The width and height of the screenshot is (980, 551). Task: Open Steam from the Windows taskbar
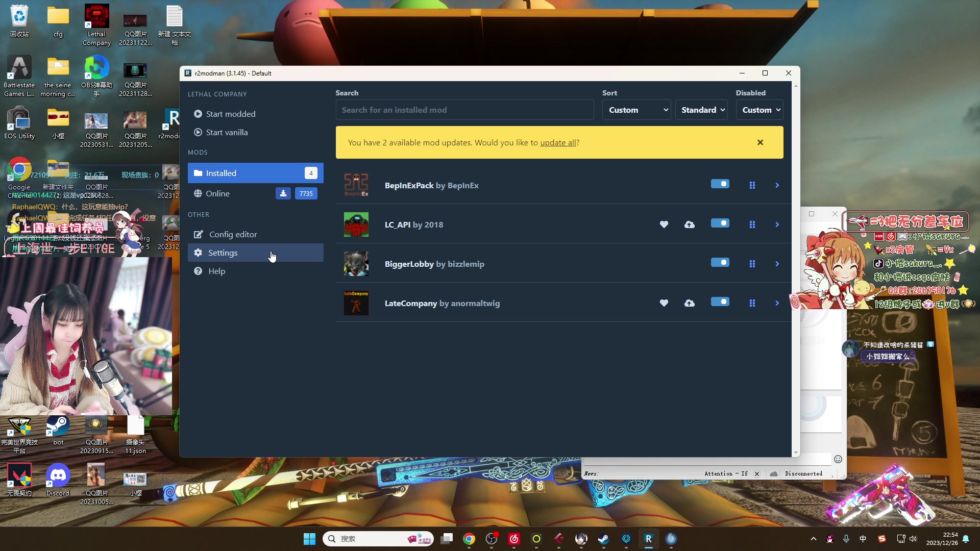[603, 539]
